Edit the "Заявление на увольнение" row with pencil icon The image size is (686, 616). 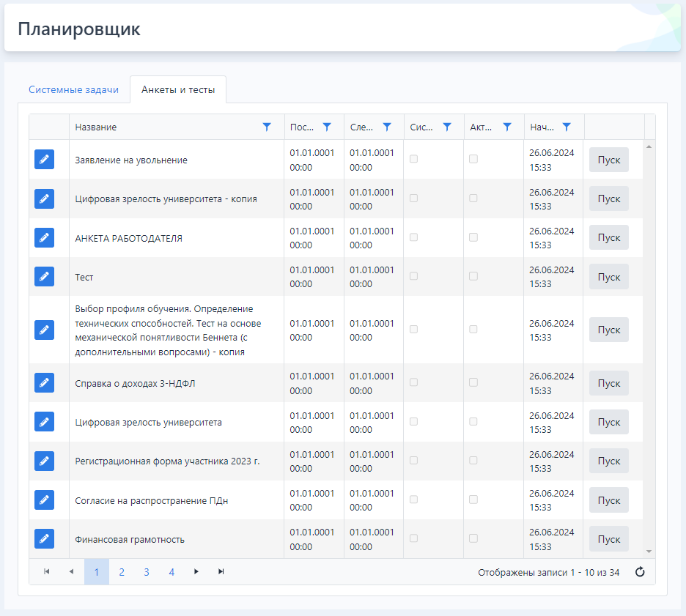tap(44, 160)
